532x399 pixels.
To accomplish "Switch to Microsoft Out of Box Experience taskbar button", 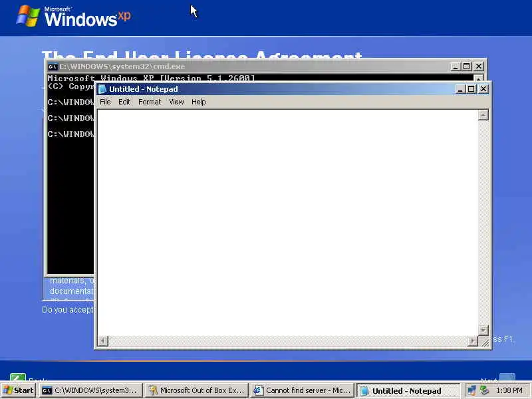I will (x=197, y=390).
